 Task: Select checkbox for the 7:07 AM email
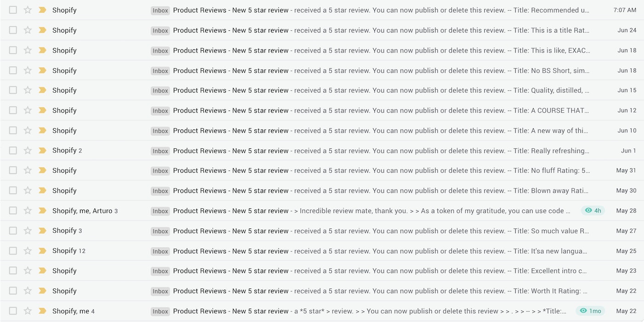click(13, 10)
